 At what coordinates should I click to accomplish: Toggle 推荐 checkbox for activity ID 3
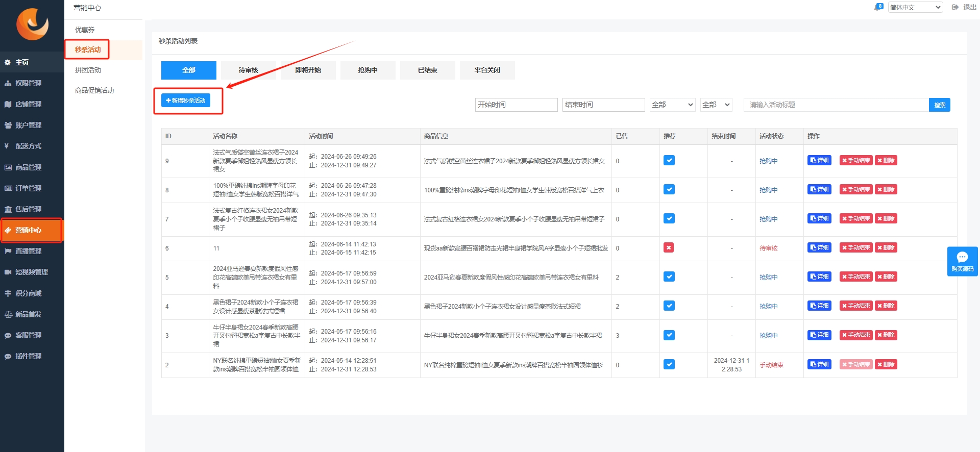(x=669, y=335)
